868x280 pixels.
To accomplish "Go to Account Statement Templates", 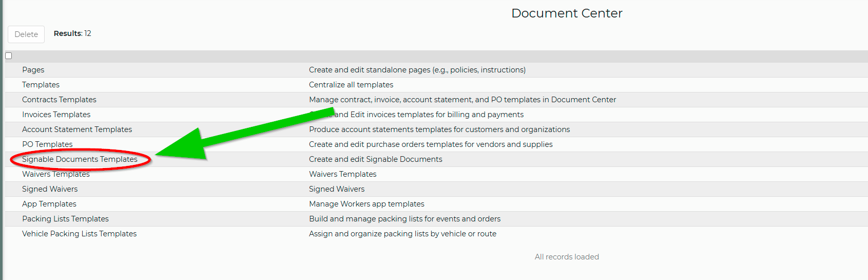I will [x=77, y=129].
